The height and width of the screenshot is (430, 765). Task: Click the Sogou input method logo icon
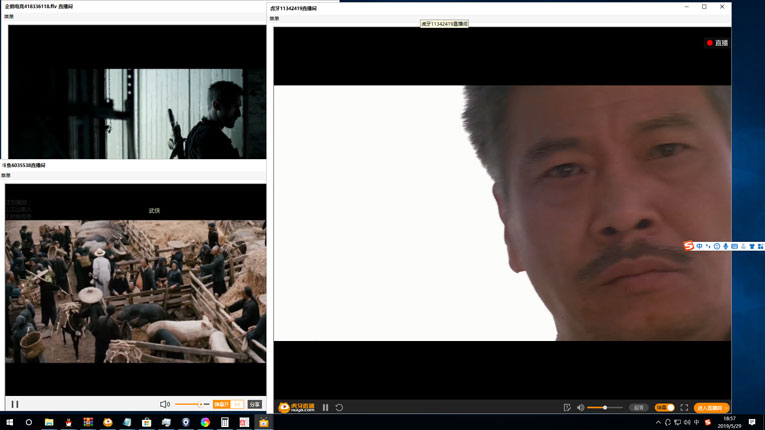(x=689, y=246)
